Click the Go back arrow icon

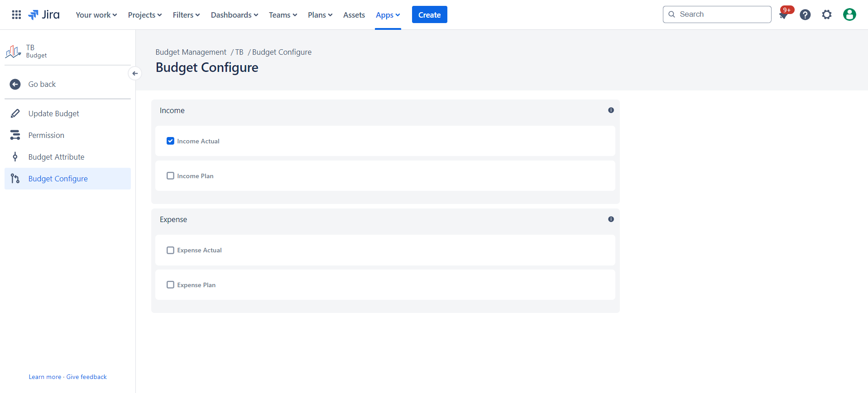15,84
